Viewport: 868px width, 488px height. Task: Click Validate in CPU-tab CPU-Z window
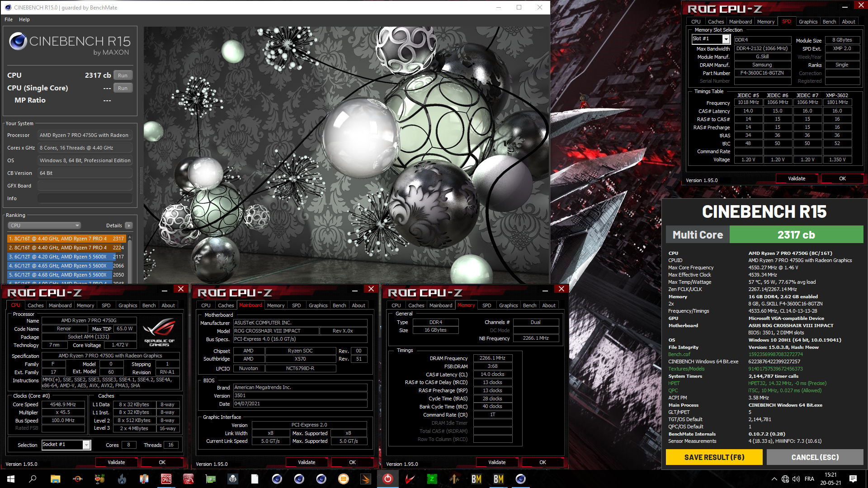click(x=116, y=462)
